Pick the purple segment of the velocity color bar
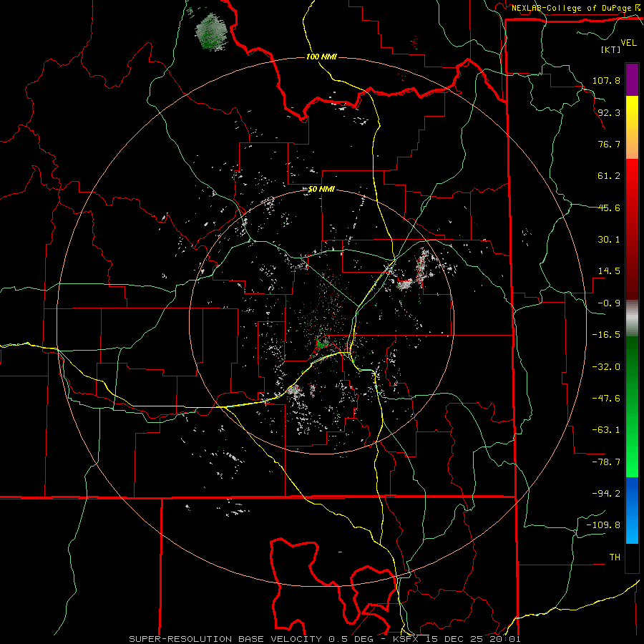This screenshot has width=644, height=644. [x=632, y=79]
